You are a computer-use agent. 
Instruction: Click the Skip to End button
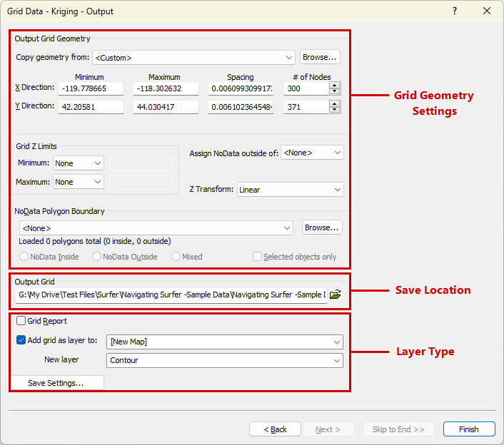tap(398, 429)
